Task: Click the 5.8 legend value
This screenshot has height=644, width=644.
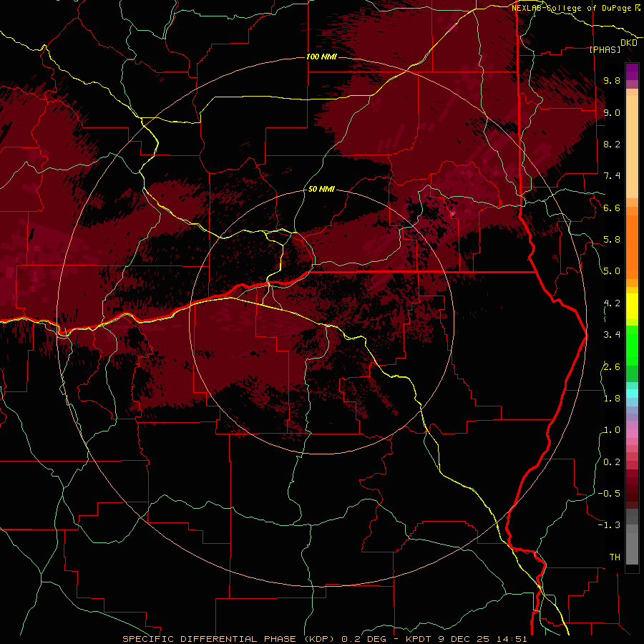Action: point(612,240)
